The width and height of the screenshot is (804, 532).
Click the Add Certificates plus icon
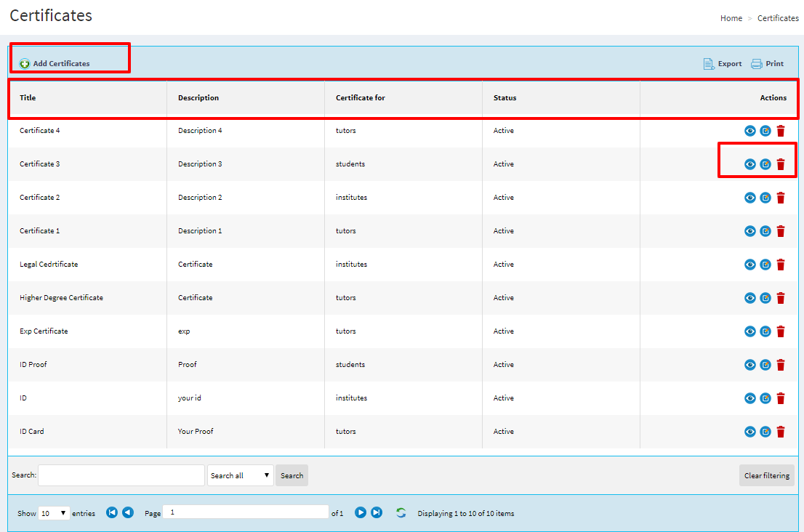(25, 64)
